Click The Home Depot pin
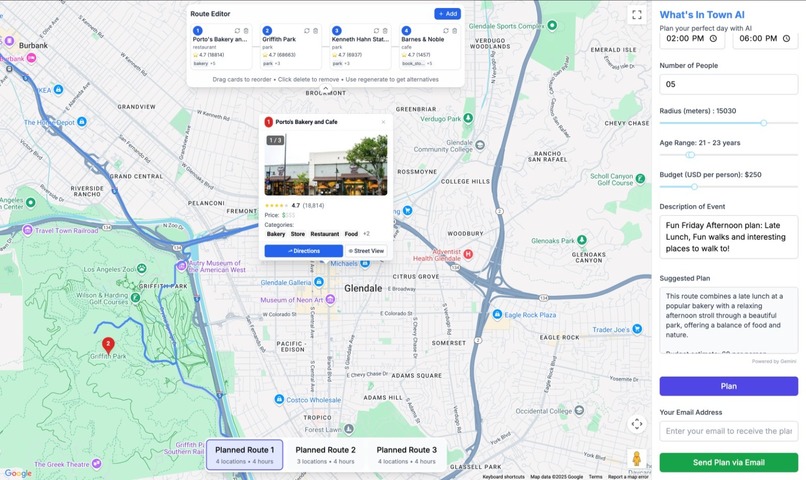806x480 pixels. (82, 122)
